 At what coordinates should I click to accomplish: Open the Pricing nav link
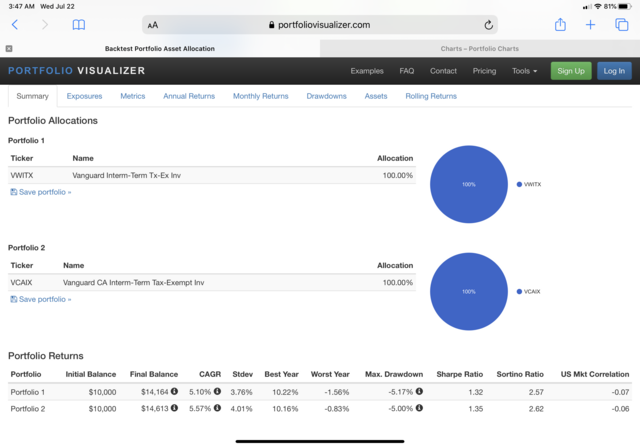pyautogui.click(x=484, y=71)
